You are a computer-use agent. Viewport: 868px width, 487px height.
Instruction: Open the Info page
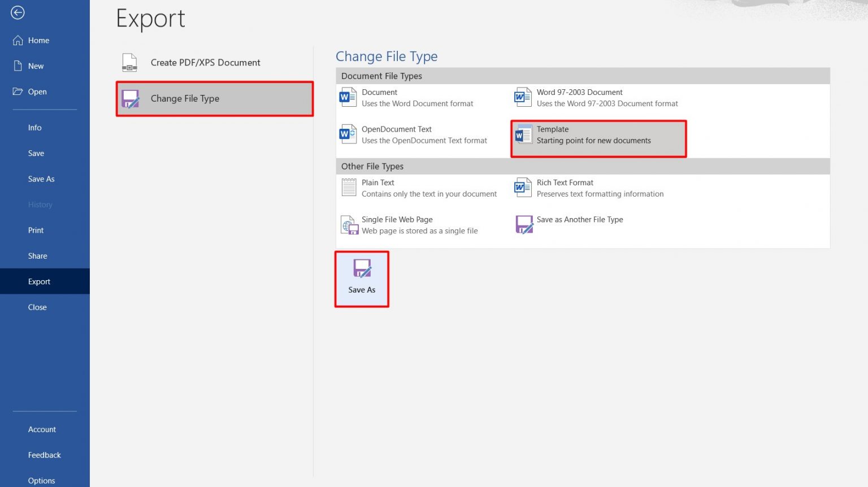coord(34,127)
